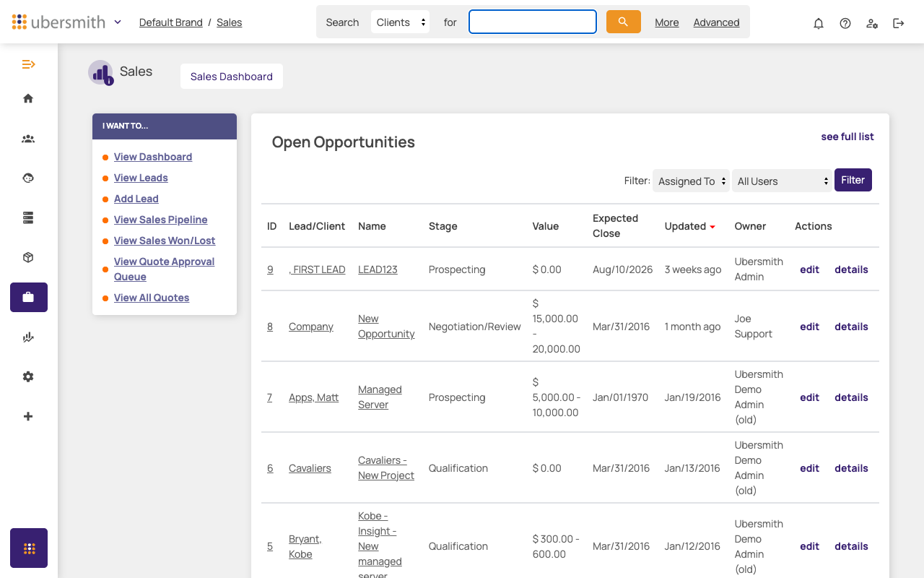Click edit for New Opportunity row

(x=810, y=327)
